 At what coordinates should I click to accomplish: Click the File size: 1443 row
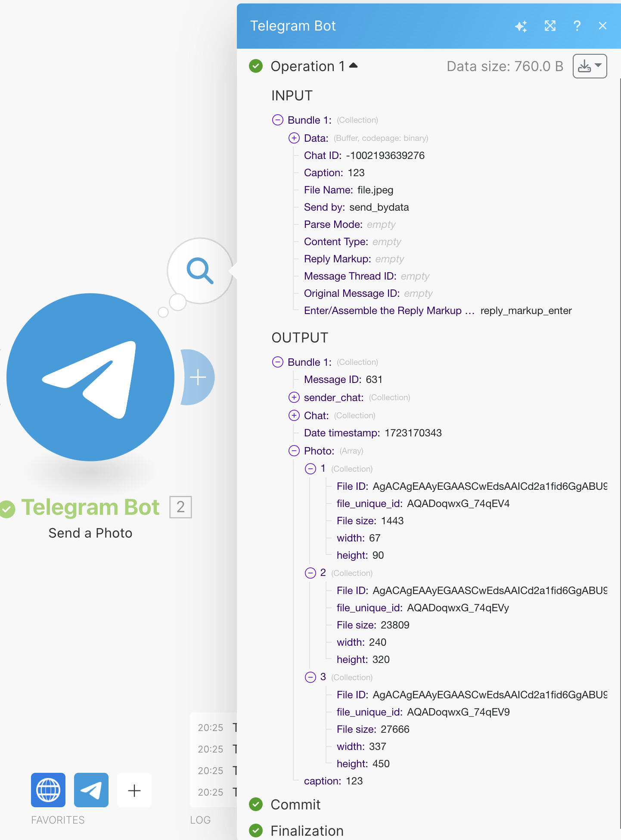[x=370, y=521]
